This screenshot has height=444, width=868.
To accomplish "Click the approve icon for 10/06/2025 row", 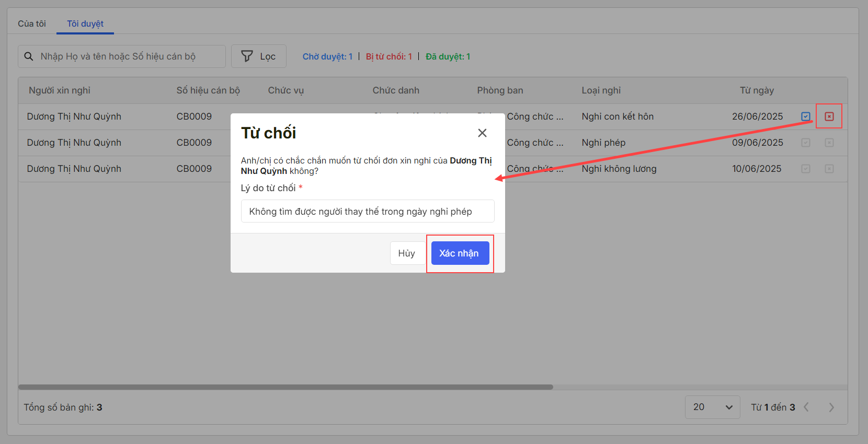I will (806, 169).
